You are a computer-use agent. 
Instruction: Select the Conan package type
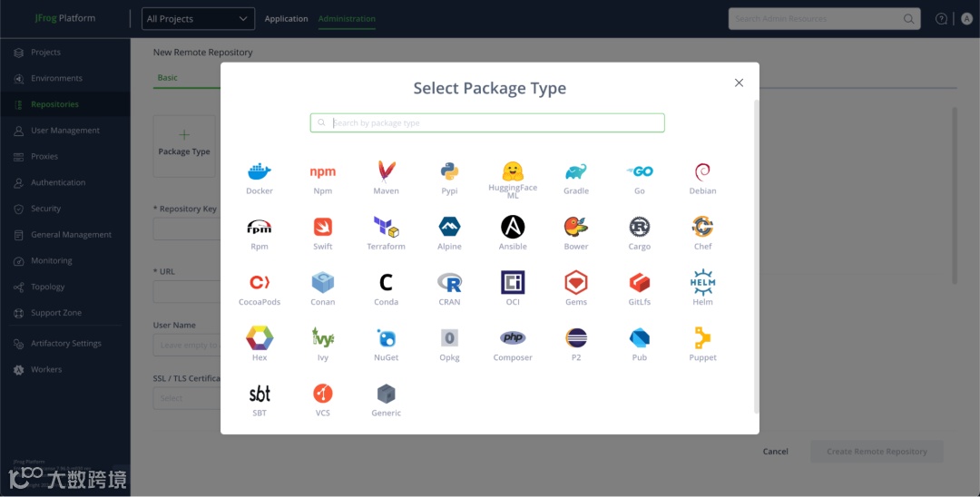(322, 289)
